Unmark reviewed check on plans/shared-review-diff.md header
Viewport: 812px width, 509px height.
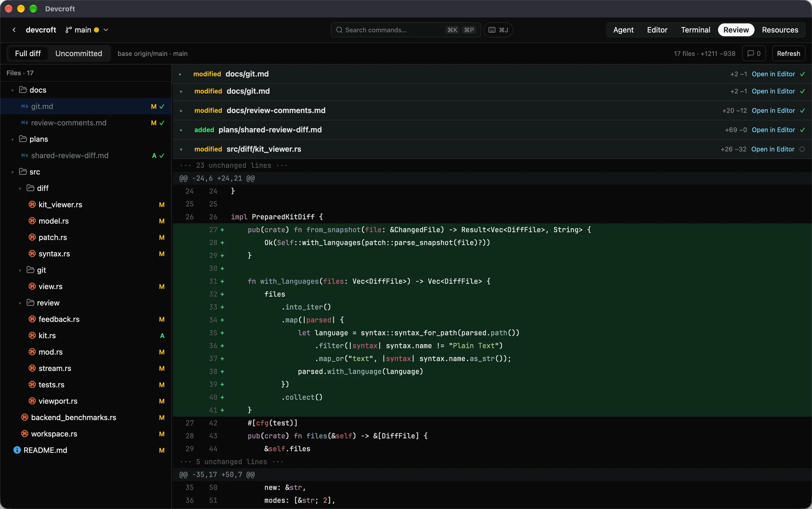[x=802, y=130]
